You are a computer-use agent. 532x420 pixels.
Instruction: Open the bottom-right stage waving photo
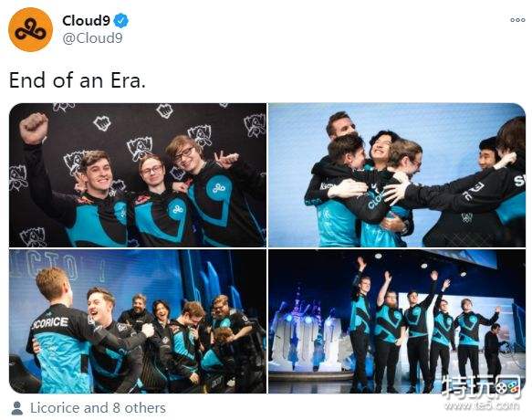[x=397, y=321]
